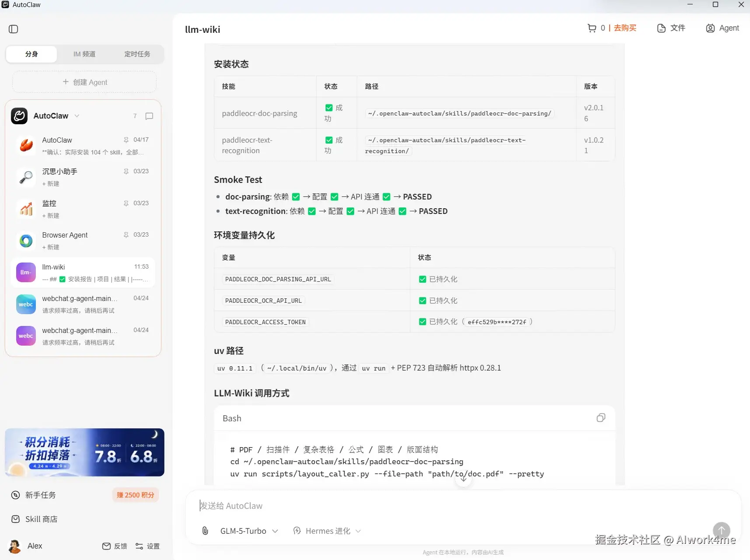Viewport: 750px width, 560px height.
Task: Click the Smoke Test heading
Action: [238, 180]
